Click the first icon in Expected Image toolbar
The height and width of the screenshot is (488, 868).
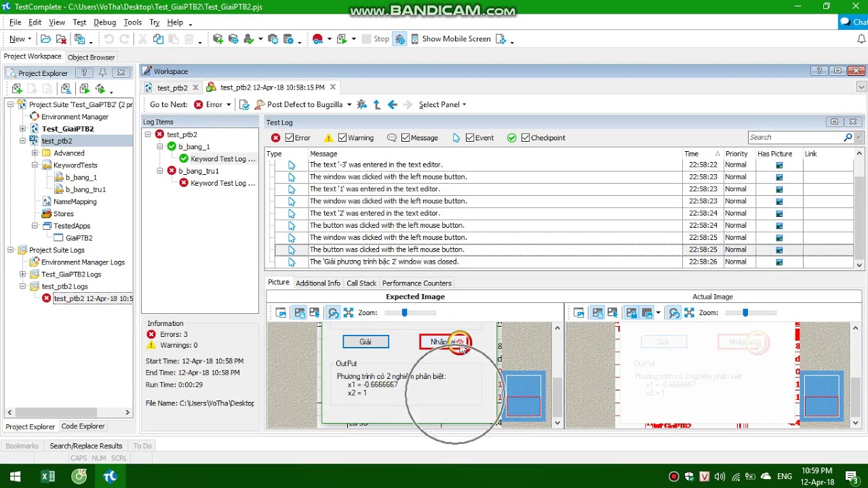coord(281,312)
